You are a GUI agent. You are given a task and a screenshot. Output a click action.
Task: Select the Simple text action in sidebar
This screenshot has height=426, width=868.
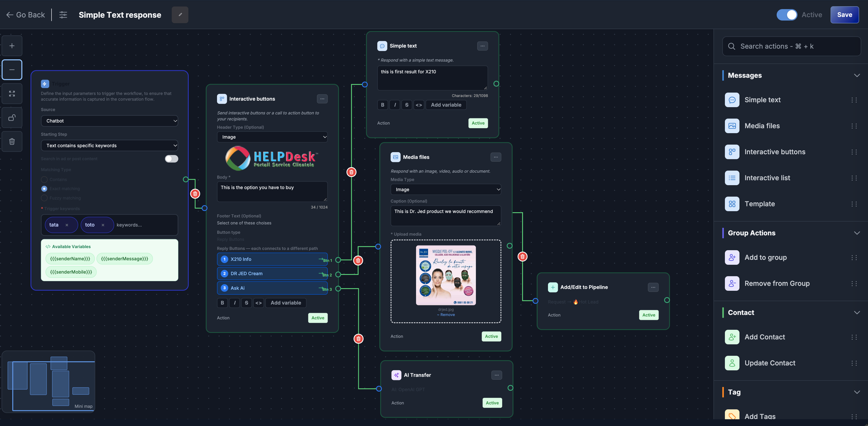791,100
